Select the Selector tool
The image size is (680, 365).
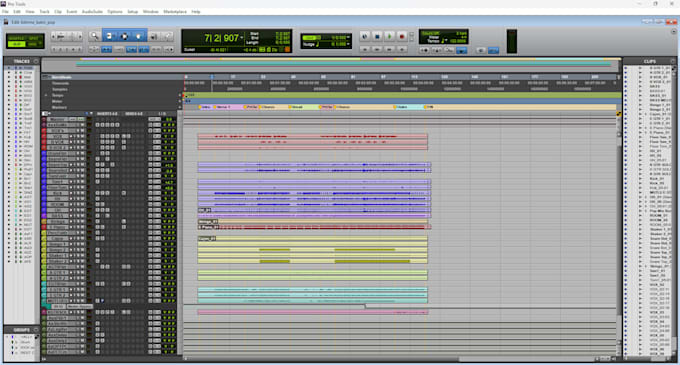click(x=124, y=36)
